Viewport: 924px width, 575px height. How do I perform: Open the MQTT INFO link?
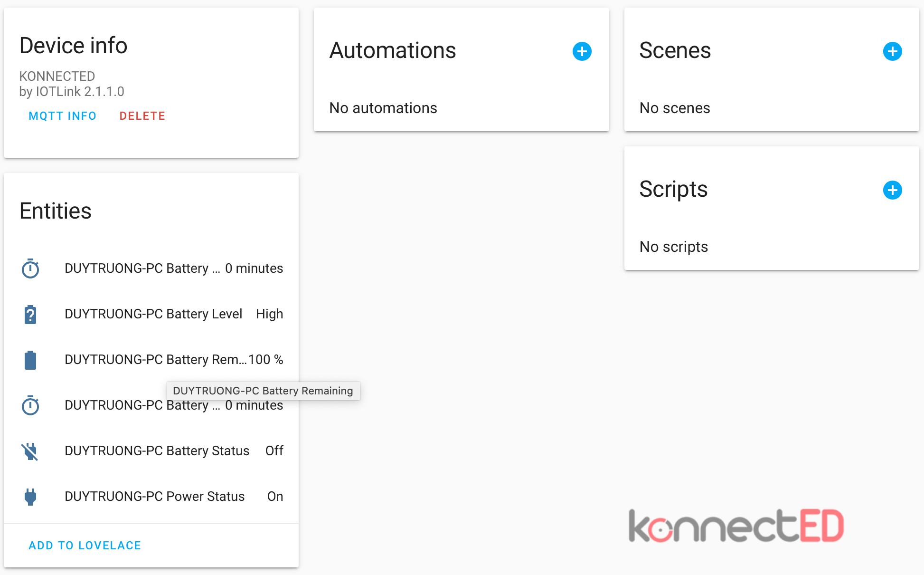click(x=62, y=115)
